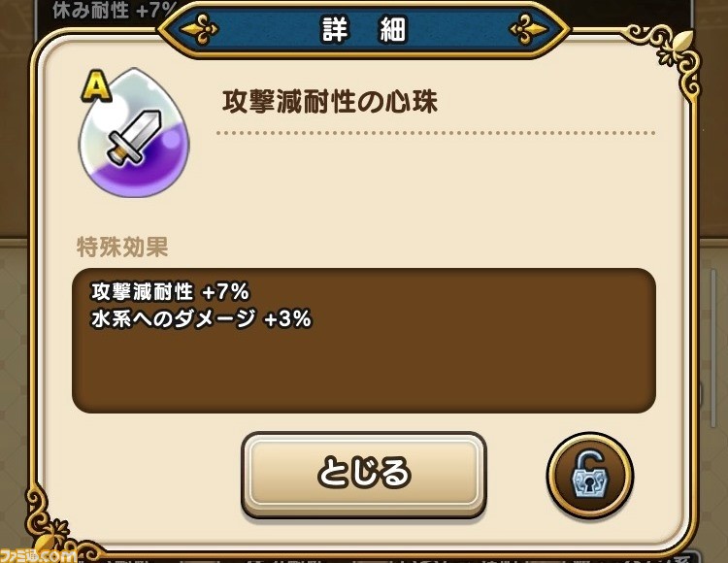The width and height of the screenshot is (728, 563).
Task: Click the とじる close button
Action: (364, 474)
